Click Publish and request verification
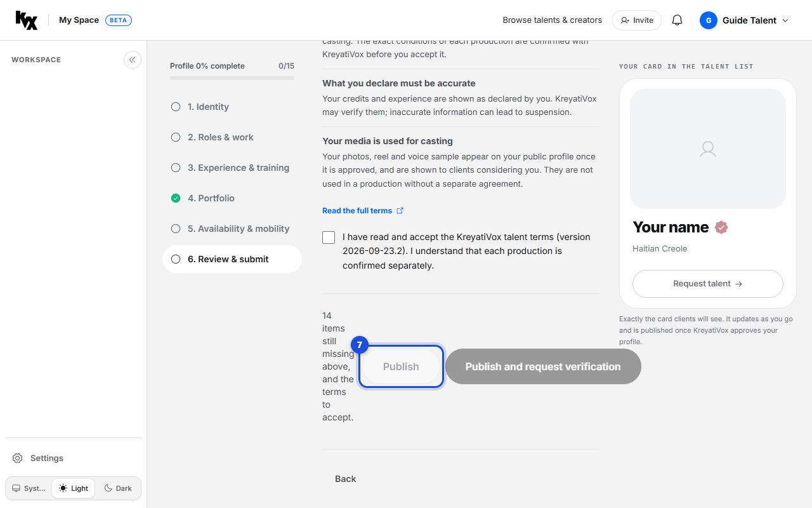 pos(543,366)
